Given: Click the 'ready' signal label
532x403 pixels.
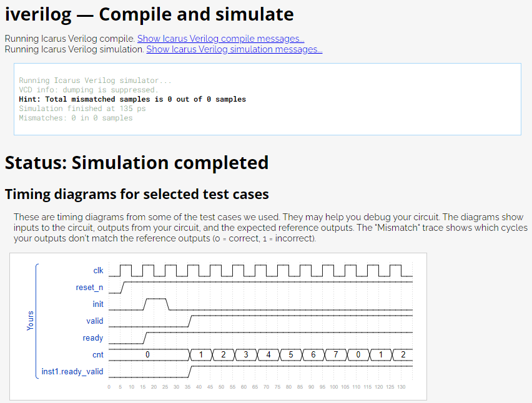Looking at the screenshot, I should pos(92,338).
